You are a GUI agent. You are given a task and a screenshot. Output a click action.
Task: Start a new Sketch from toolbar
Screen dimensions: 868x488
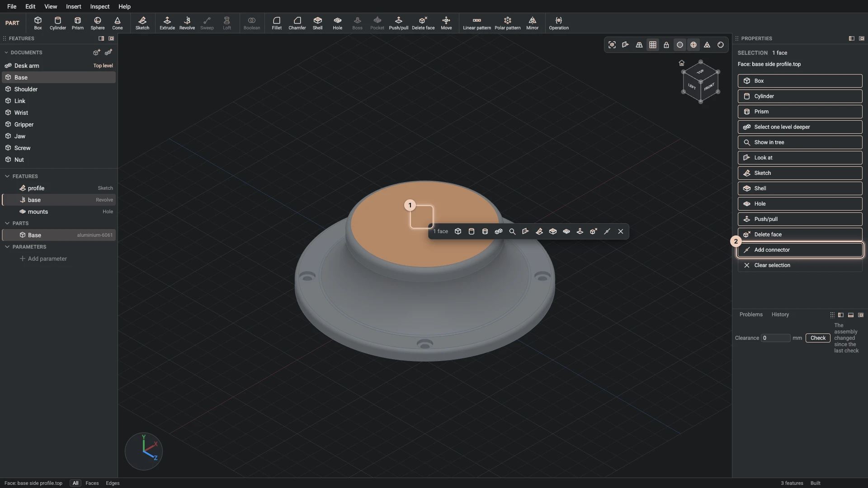(142, 23)
